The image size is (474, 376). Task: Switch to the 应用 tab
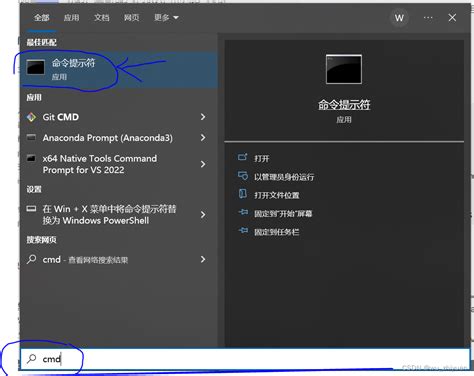71,17
